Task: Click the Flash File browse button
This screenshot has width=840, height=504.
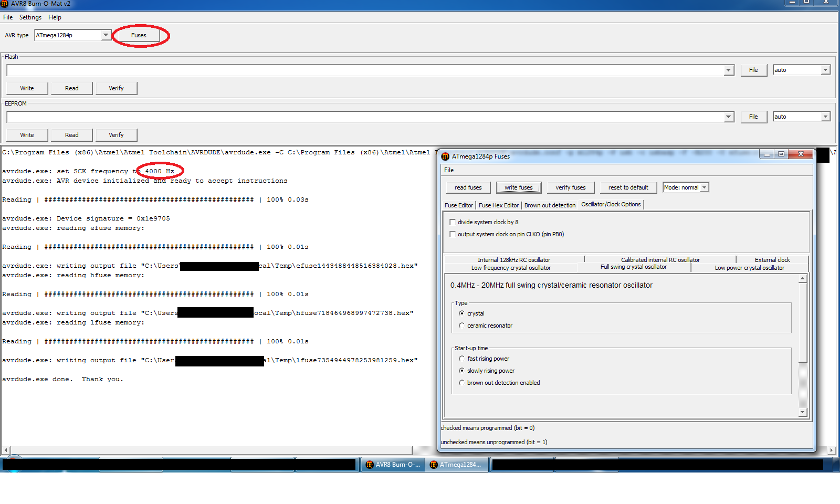Action: 753,70
